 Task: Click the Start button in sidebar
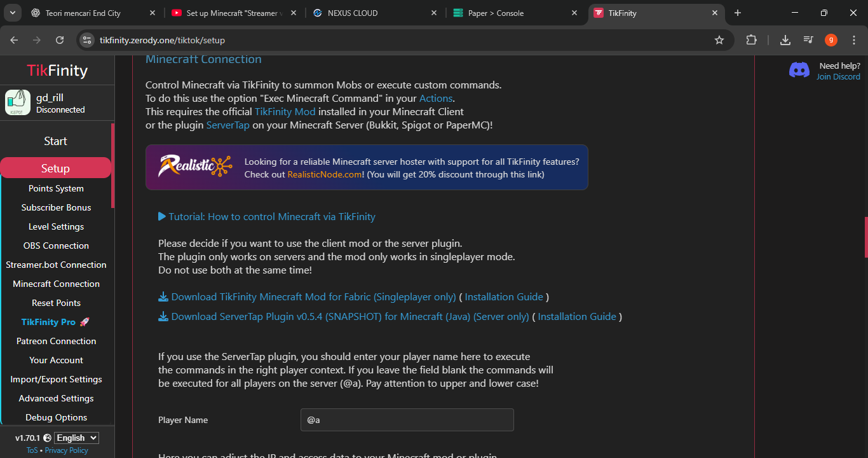click(55, 141)
